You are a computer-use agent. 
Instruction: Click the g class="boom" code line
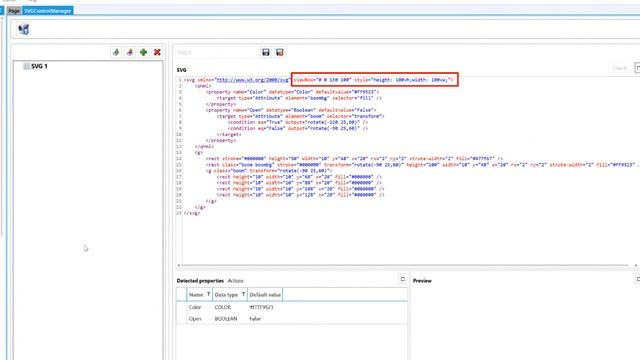click(269, 171)
